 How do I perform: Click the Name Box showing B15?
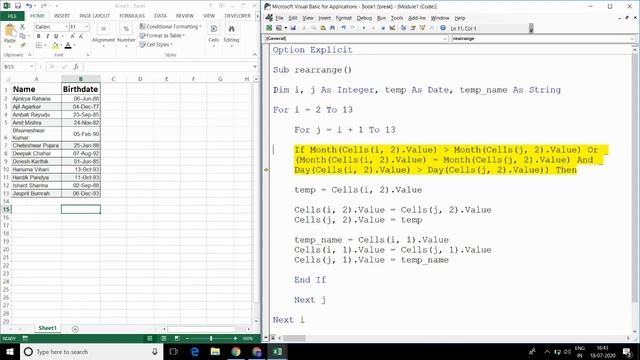point(19,67)
